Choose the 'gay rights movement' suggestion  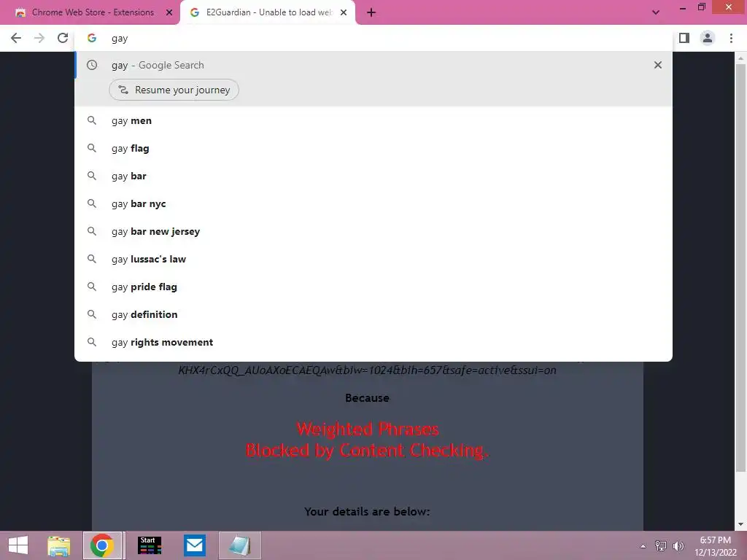coord(373,342)
